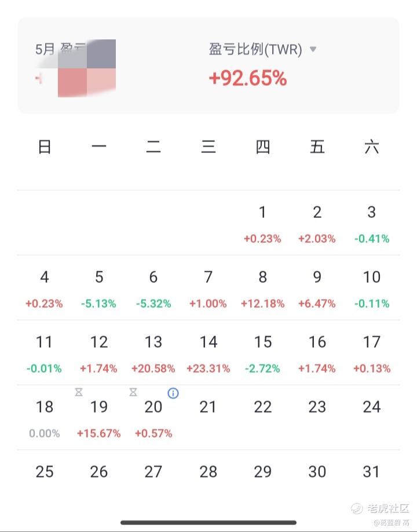Tap the bottom home indicator bar
Image resolution: width=417 pixels, height=532 pixels.
[x=209, y=523]
